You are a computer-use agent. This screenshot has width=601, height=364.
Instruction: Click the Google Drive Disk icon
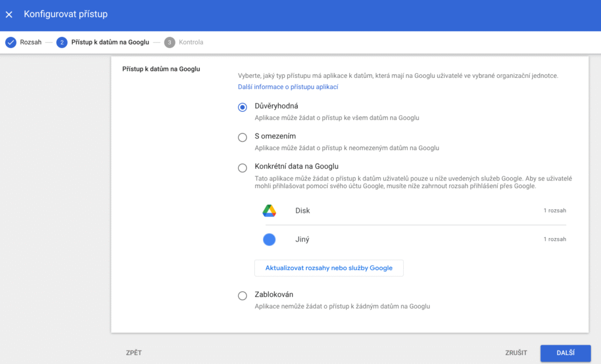pyautogui.click(x=269, y=210)
